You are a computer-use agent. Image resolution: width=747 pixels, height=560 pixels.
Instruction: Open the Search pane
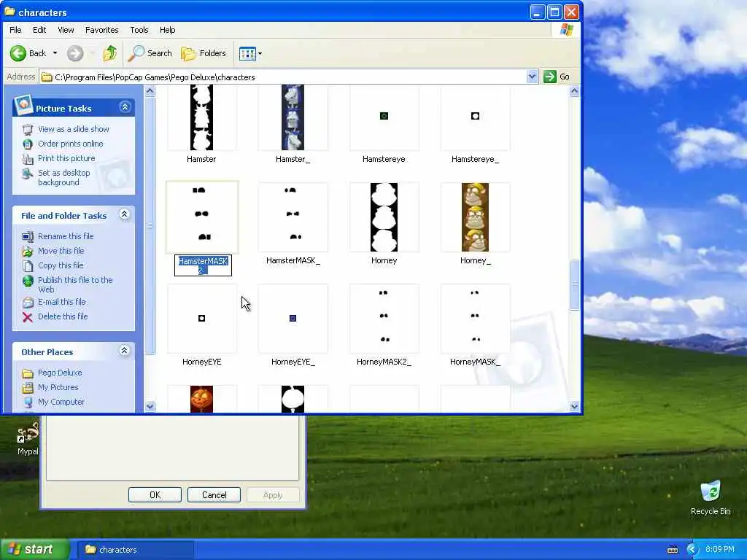coord(150,53)
